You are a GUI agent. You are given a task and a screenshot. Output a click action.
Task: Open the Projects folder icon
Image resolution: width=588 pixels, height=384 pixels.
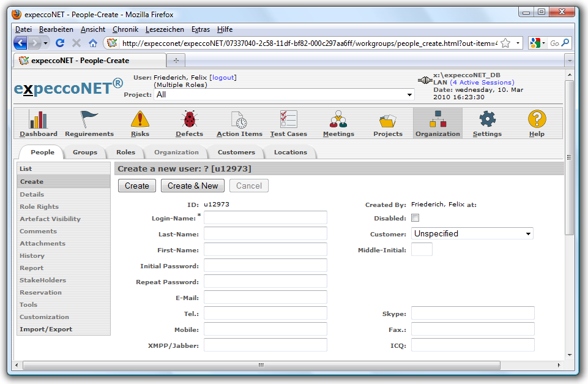coord(388,119)
